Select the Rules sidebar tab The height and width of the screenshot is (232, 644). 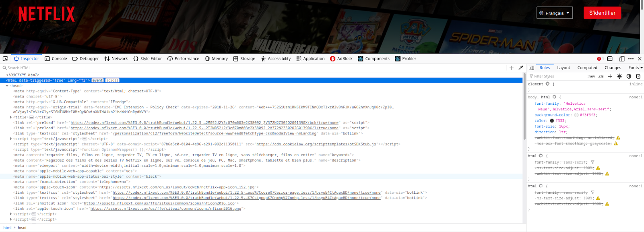point(545,68)
